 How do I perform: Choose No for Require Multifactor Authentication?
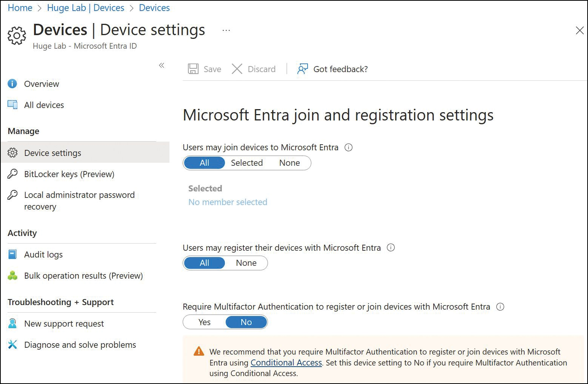(x=246, y=322)
